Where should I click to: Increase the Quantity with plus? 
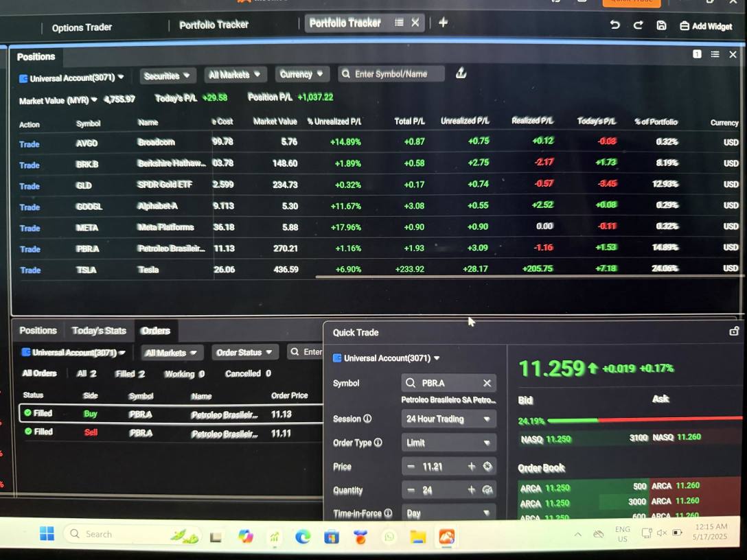pos(472,489)
